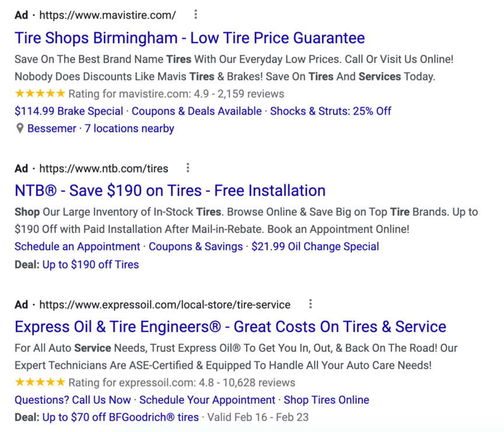The width and height of the screenshot is (504, 432).
Task: Open the Express Oil ad three-dot menu
Action: 310,304
